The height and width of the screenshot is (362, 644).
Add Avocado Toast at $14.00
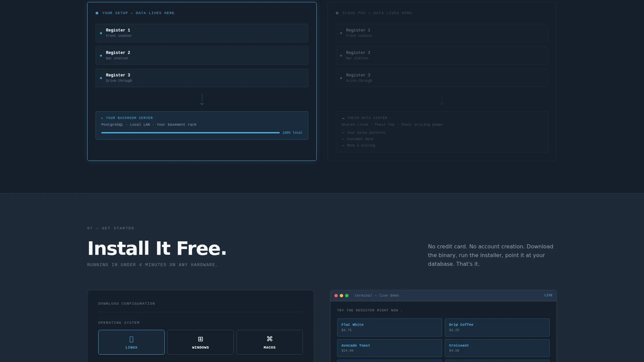pos(389,348)
